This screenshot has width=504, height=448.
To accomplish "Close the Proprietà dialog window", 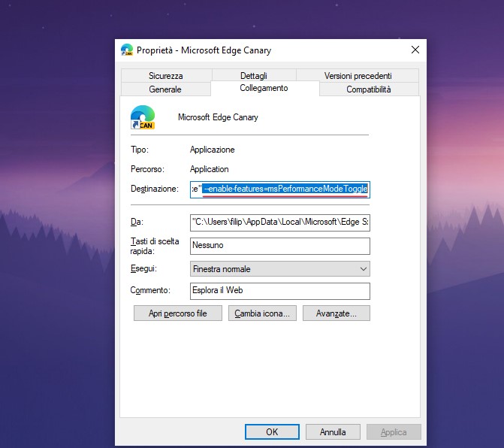I will coord(415,50).
